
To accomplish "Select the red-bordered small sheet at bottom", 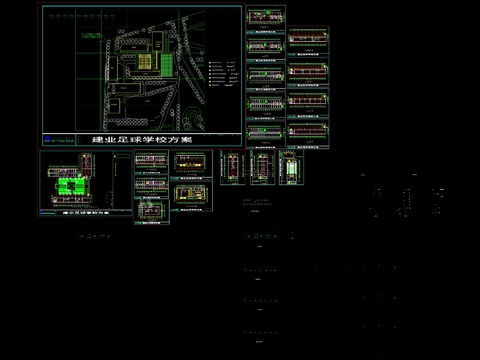I will coord(152,212).
